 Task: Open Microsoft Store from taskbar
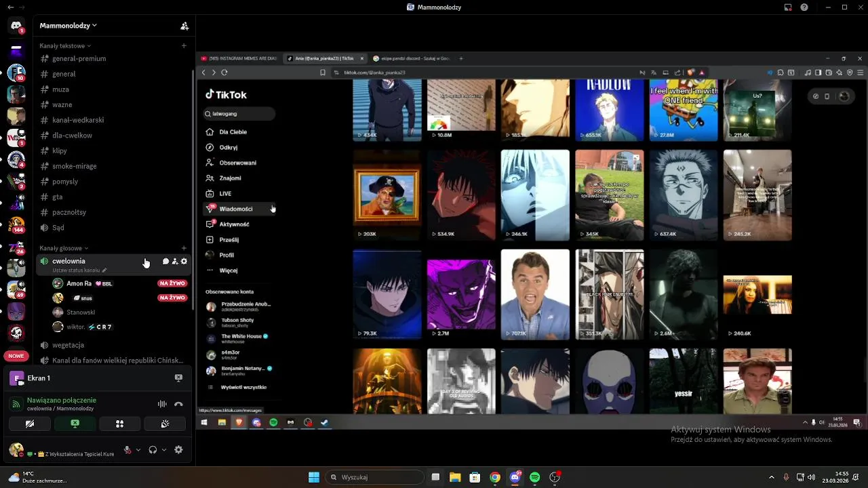click(475, 477)
